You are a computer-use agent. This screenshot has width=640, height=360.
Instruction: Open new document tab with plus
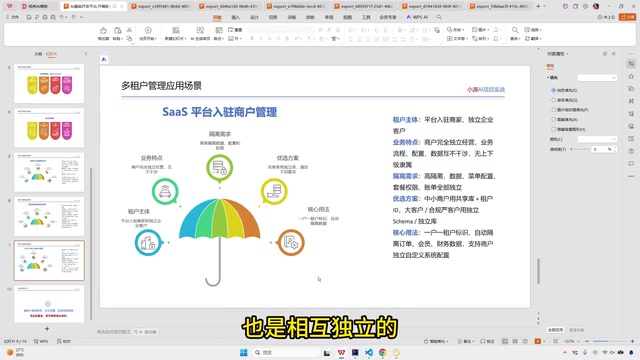coord(538,6)
